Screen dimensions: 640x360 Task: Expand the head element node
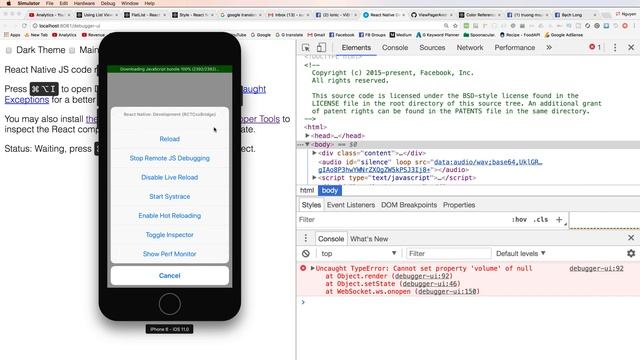click(307, 136)
